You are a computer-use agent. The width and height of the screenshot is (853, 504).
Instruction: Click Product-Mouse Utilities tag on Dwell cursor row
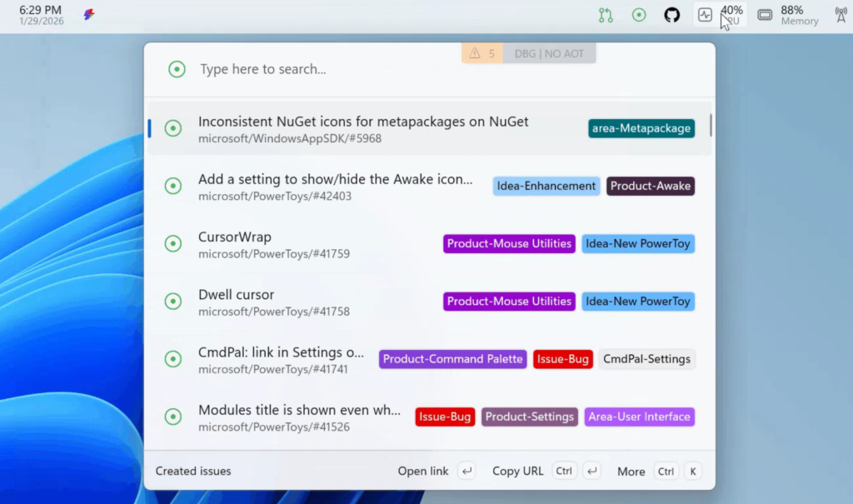(x=509, y=301)
